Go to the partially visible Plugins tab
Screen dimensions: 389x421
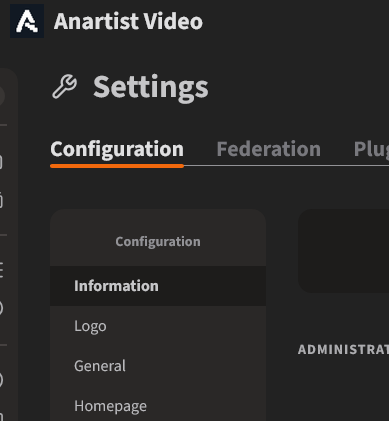371,149
